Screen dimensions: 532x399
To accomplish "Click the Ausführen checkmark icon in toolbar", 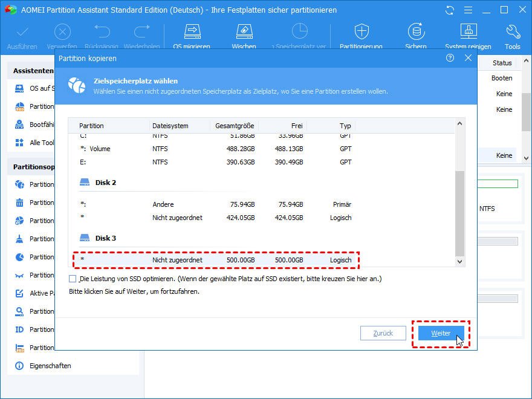I will point(22,32).
